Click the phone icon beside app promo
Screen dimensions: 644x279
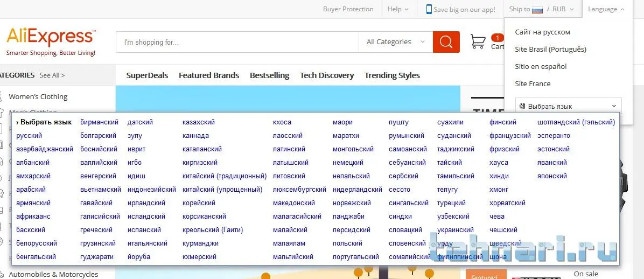[429, 10]
